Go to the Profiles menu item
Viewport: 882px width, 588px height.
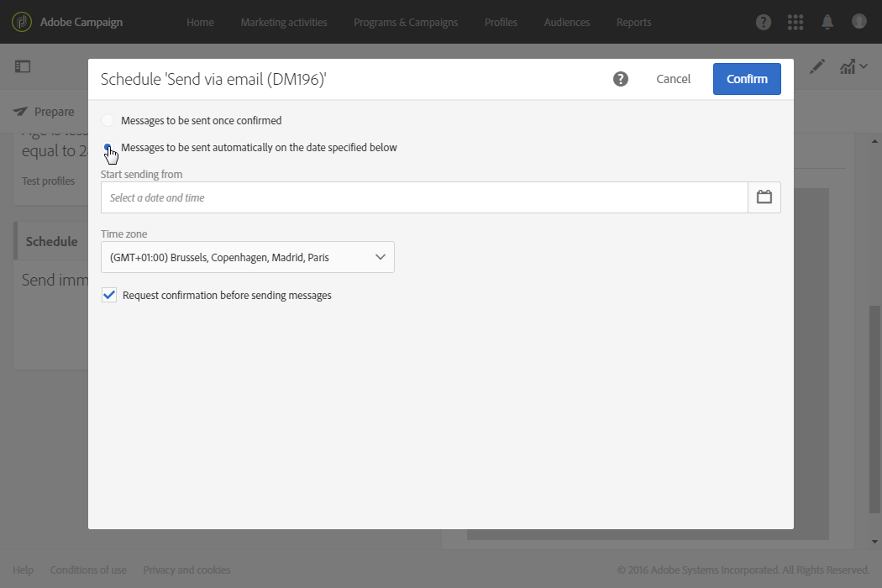(x=501, y=23)
